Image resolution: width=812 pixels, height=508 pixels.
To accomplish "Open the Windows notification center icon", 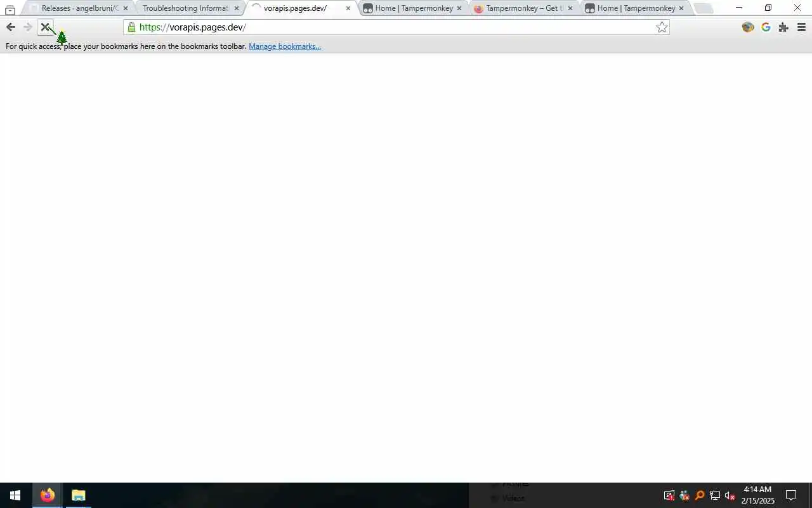I will pos(791,495).
